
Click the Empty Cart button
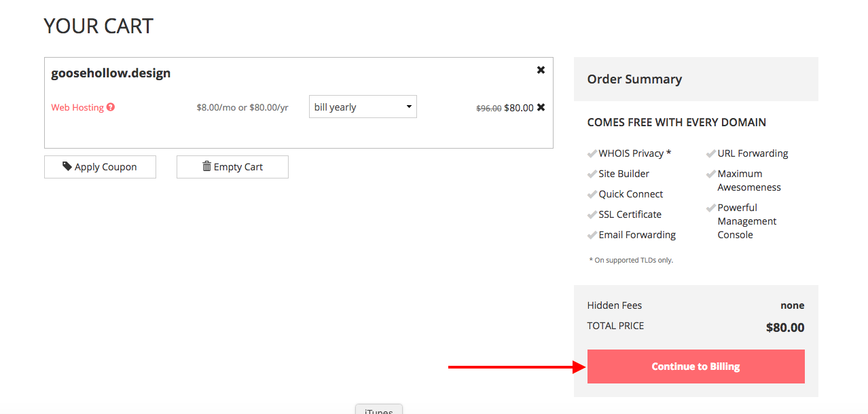(232, 167)
